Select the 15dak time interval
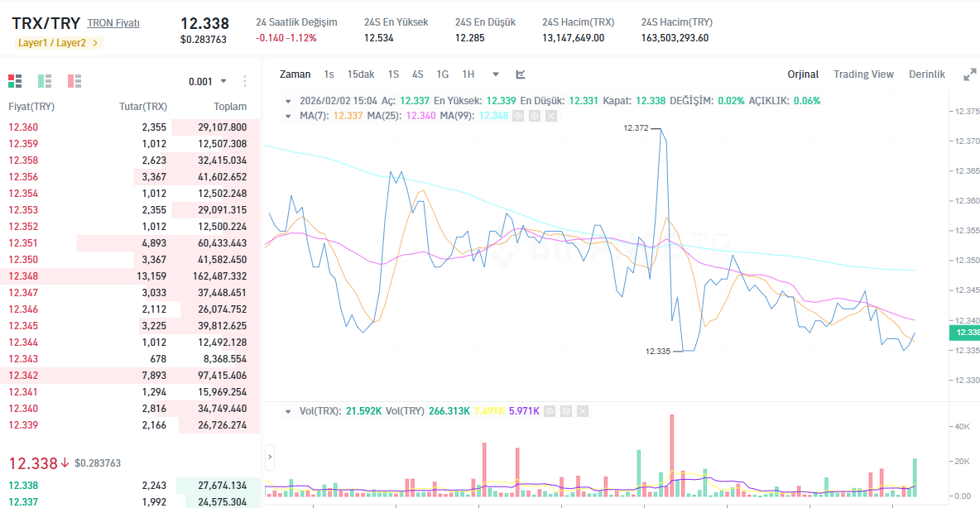The height and width of the screenshot is (508, 980). (x=361, y=74)
